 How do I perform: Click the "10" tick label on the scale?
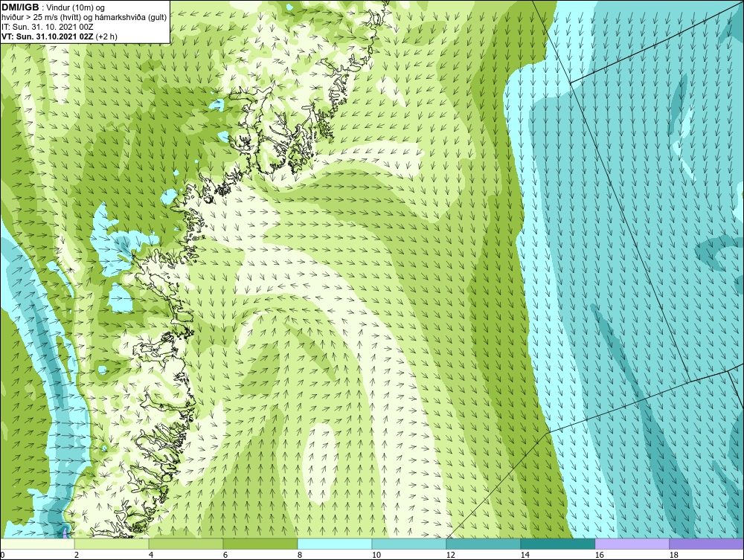click(376, 555)
